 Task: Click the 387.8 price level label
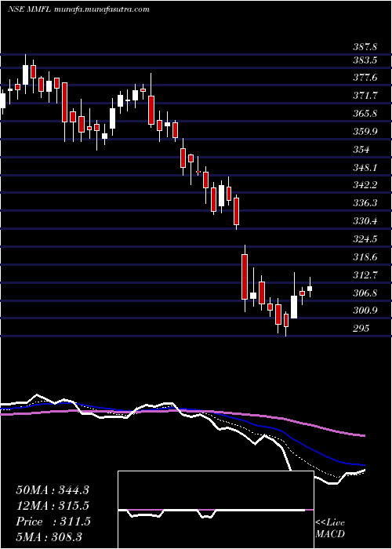[364, 46]
